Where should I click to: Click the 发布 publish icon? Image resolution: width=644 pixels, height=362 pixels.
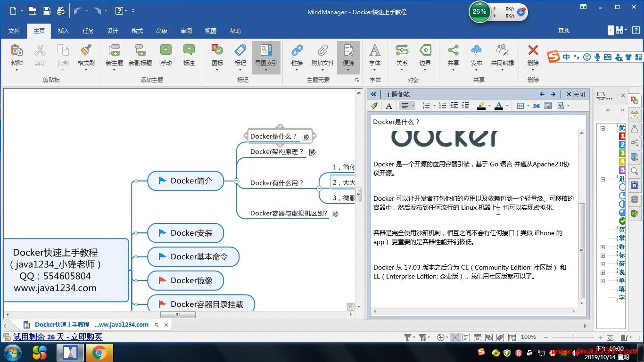(477, 50)
